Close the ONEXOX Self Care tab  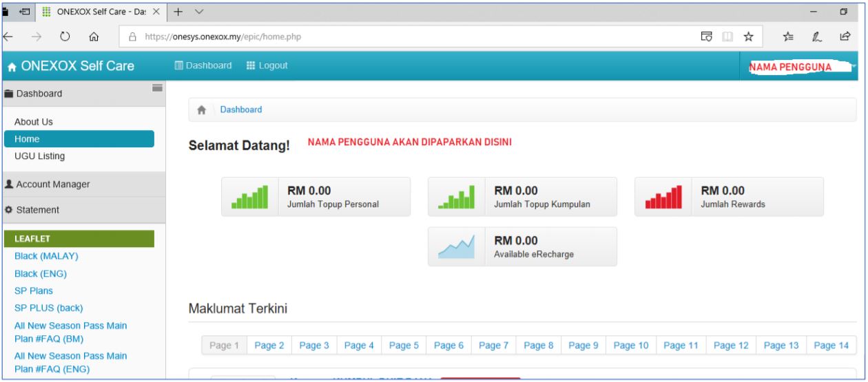155,12
